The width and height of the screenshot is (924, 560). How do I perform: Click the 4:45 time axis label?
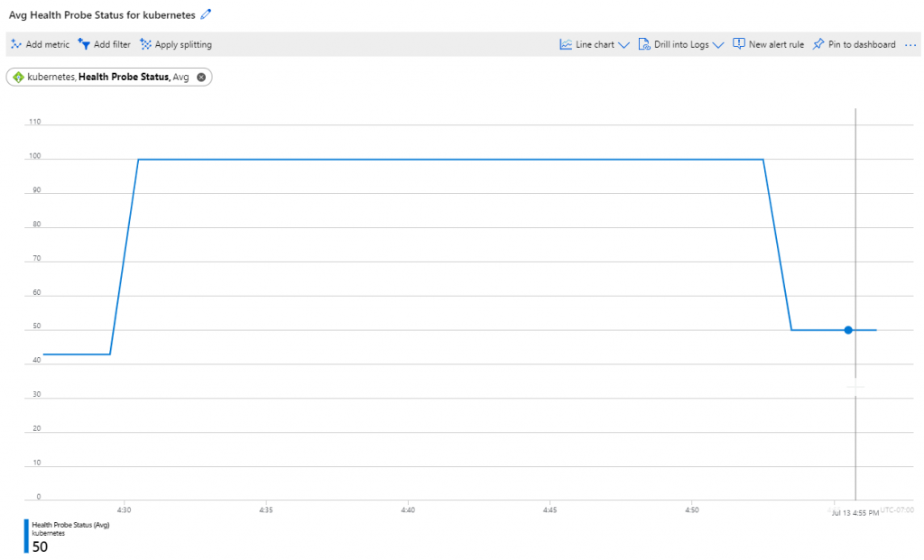click(x=550, y=510)
